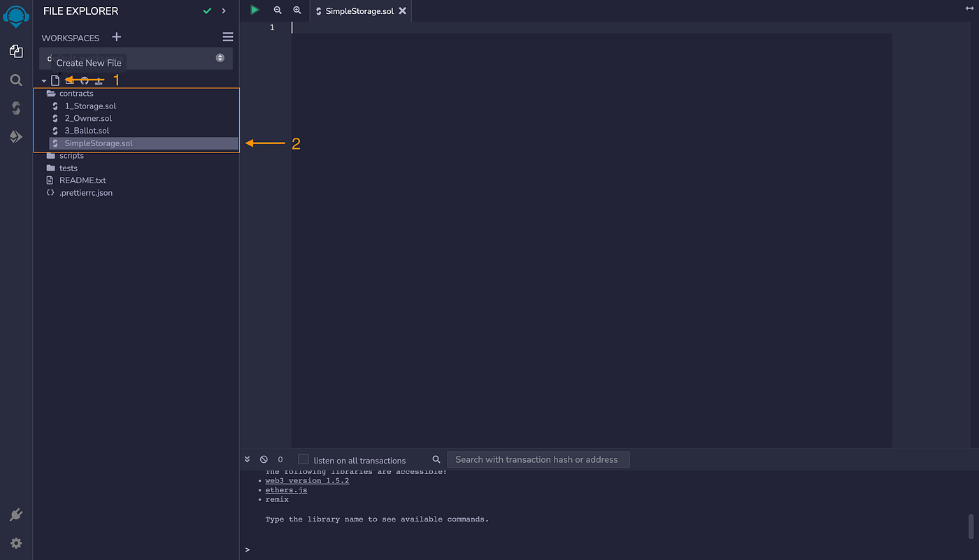Click the pending transactions count 0
979x560 pixels.
pyautogui.click(x=280, y=459)
